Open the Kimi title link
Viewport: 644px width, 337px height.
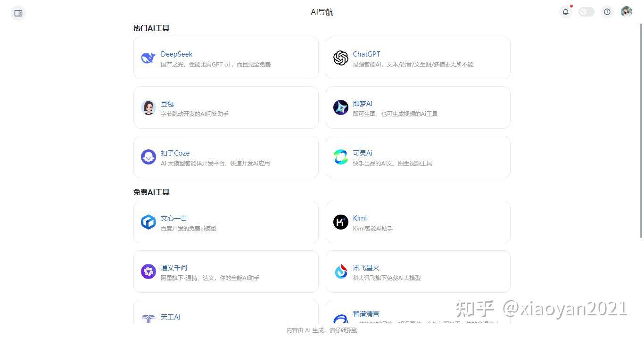point(360,218)
